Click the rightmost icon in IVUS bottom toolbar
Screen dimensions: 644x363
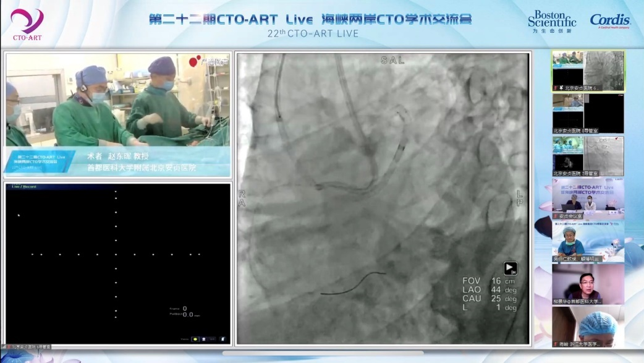click(222, 339)
